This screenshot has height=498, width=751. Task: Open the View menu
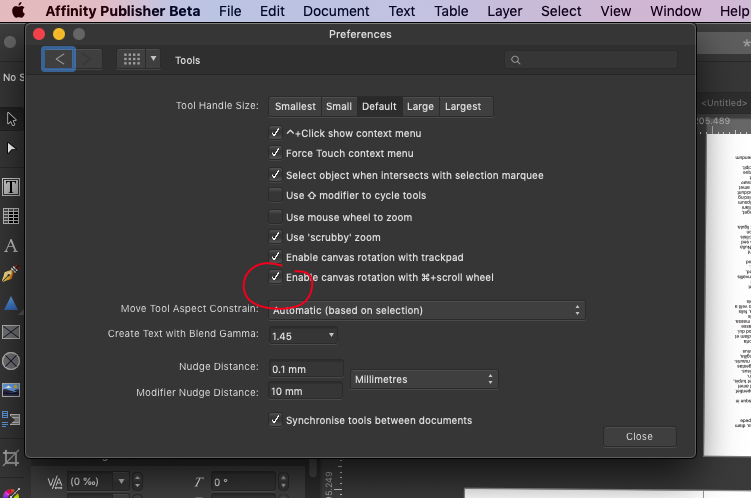tap(615, 11)
